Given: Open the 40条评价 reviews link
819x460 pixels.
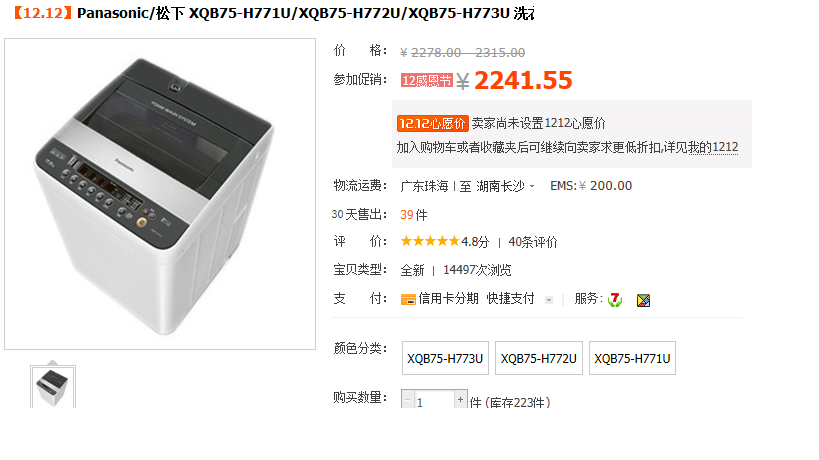Looking at the screenshot, I should (x=533, y=242).
